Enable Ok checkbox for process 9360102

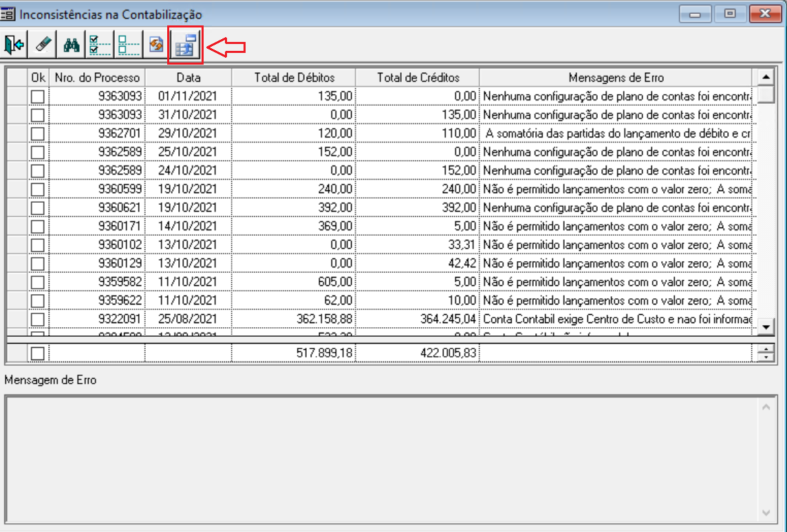(x=38, y=245)
